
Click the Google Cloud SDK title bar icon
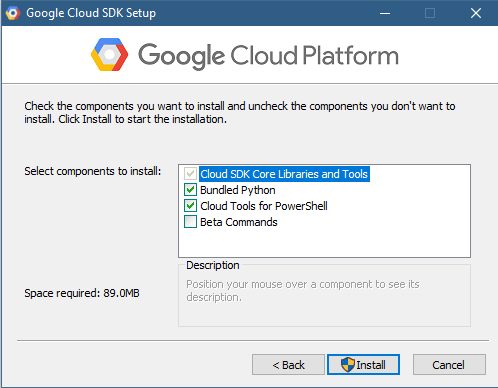pyautogui.click(x=13, y=13)
